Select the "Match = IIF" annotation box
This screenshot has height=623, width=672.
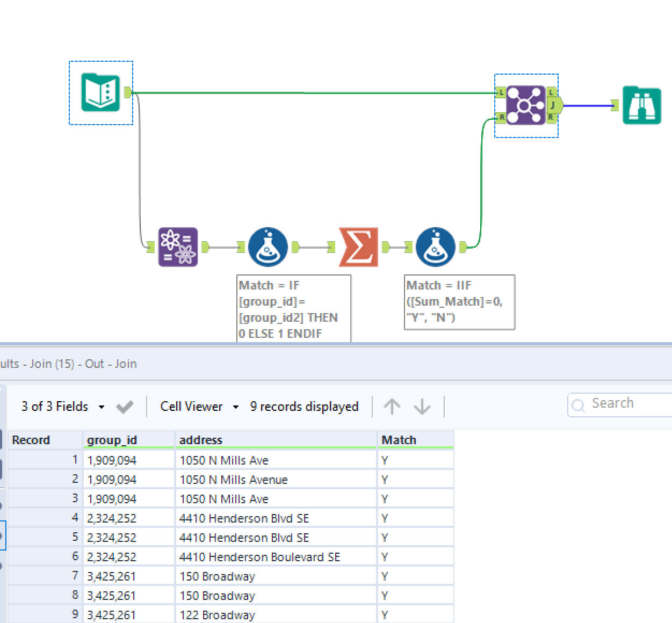pyautogui.click(x=459, y=302)
